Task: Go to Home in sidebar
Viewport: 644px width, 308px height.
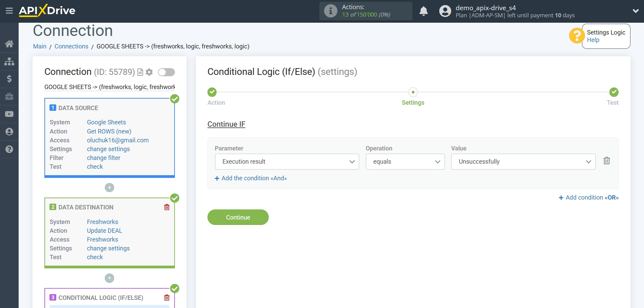Action: [9, 44]
